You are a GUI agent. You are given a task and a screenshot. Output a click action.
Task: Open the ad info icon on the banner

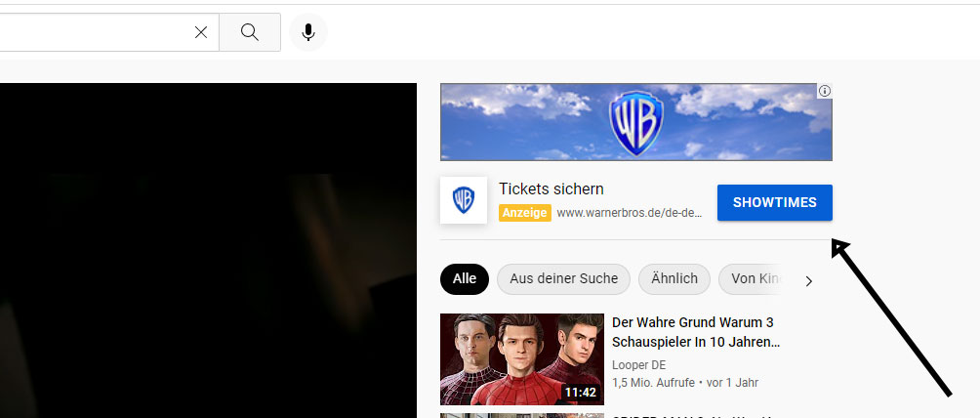click(x=825, y=91)
